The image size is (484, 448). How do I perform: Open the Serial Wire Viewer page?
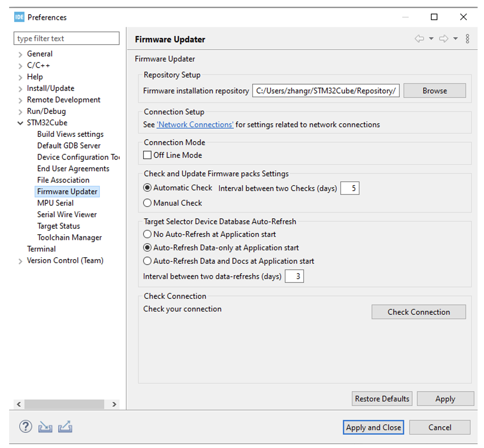pyautogui.click(x=67, y=215)
